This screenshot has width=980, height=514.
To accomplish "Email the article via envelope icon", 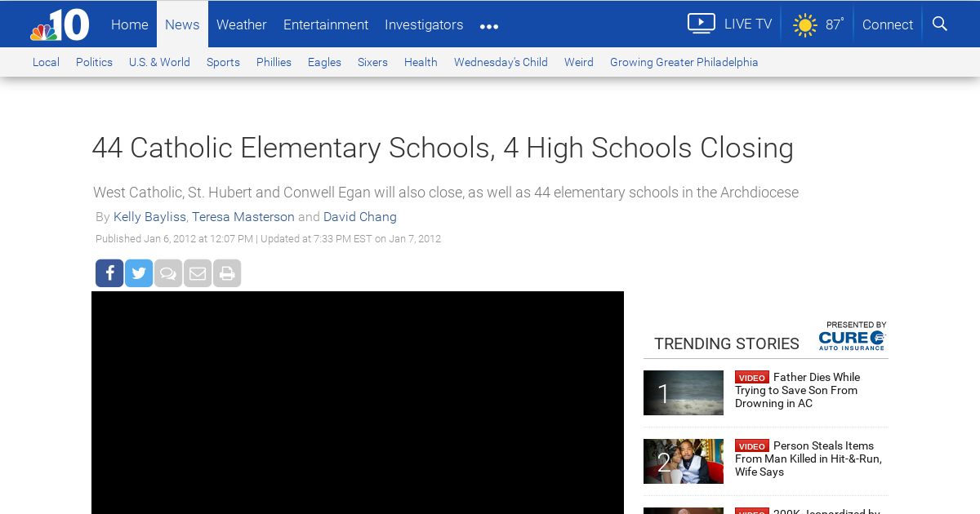I will [x=198, y=273].
